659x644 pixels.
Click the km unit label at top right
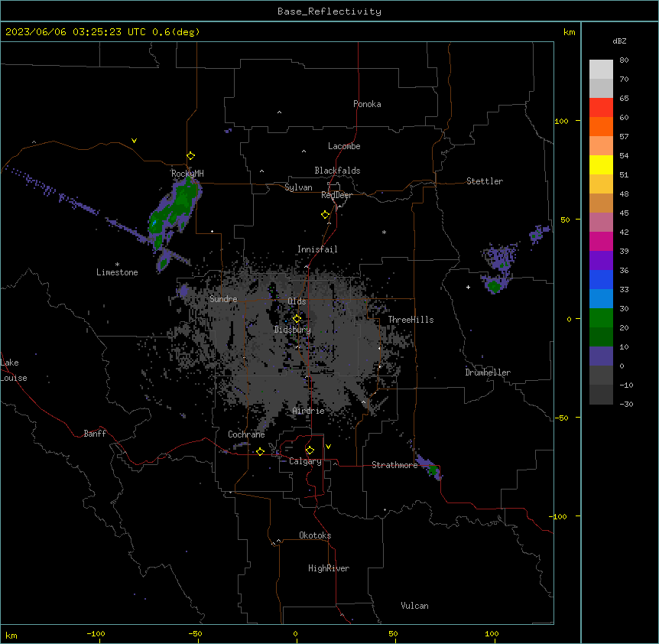[x=569, y=32]
